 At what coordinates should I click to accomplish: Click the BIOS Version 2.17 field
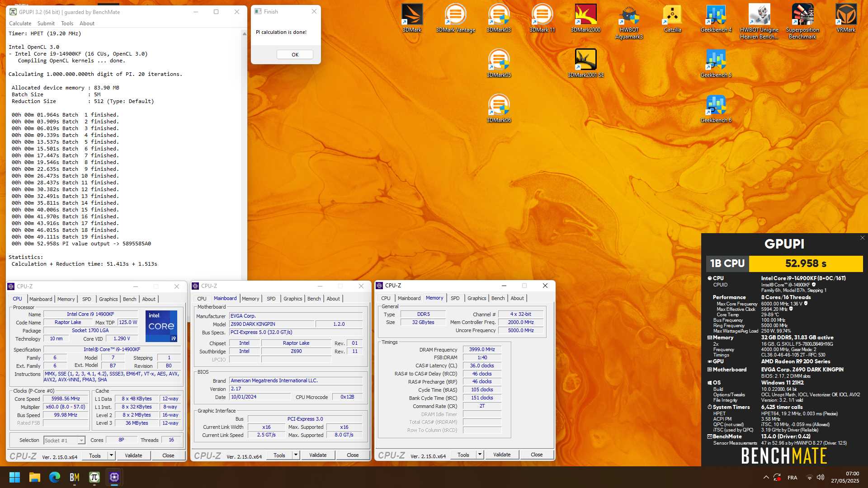[296, 389]
